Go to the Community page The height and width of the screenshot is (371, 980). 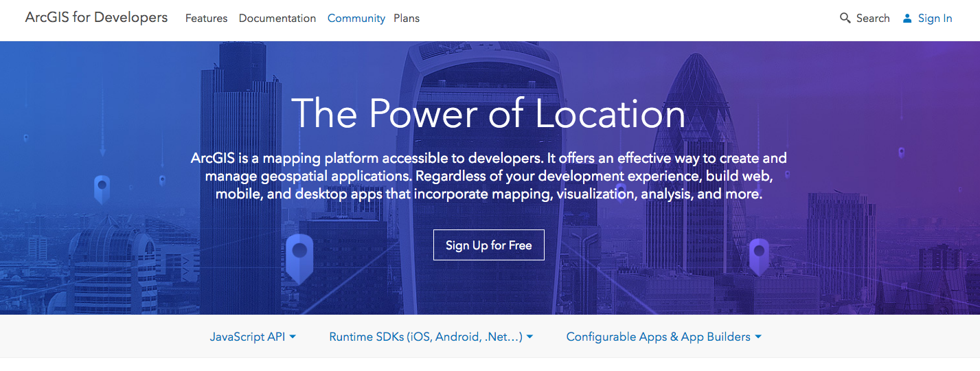pyautogui.click(x=356, y=19)
